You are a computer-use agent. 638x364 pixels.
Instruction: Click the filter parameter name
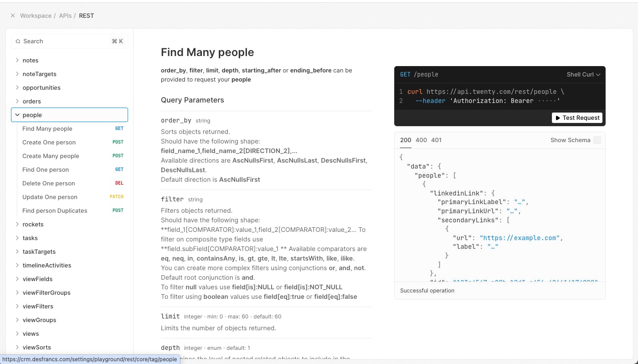172,200
